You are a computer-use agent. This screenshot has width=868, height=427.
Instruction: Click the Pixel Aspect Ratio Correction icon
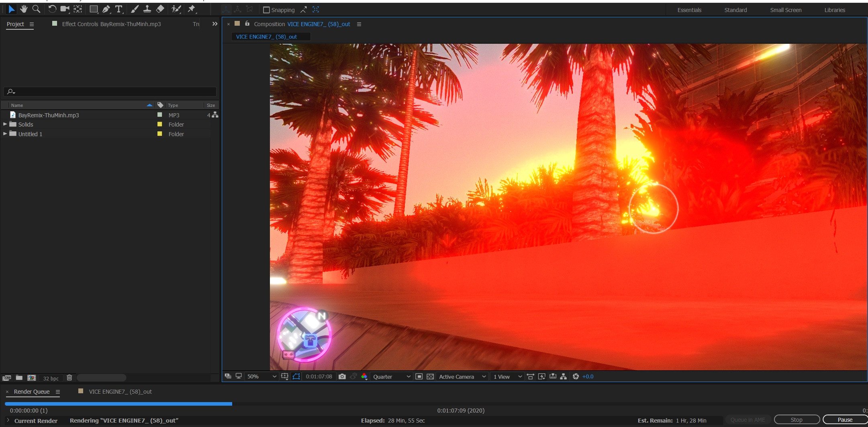(531, 376)
